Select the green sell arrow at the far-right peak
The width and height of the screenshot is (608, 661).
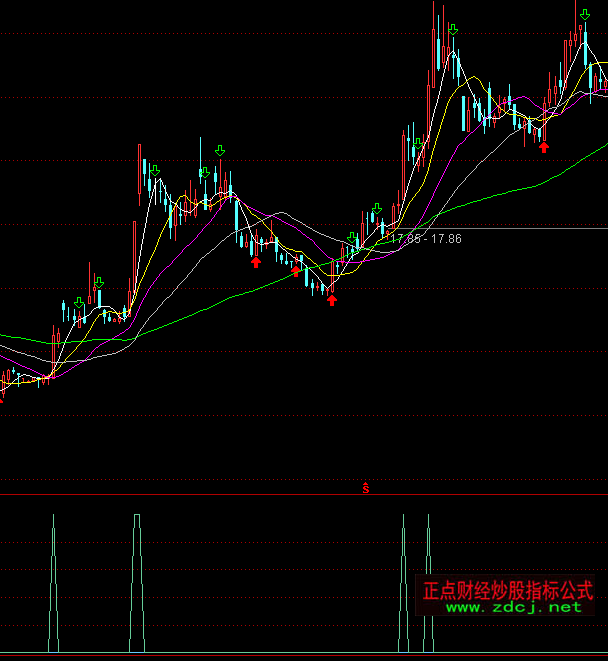pos(584,14)
